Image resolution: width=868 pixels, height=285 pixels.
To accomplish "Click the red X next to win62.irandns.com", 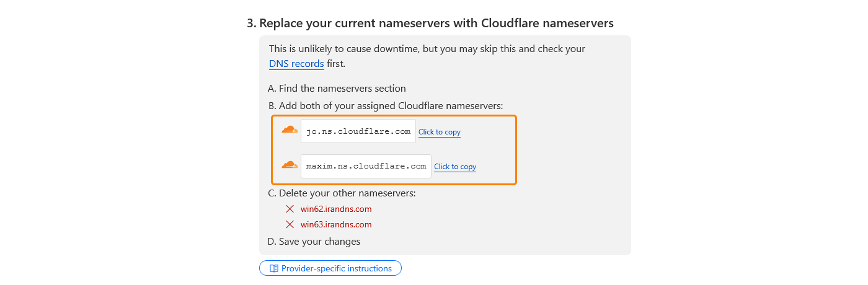I will pos(290,209).
